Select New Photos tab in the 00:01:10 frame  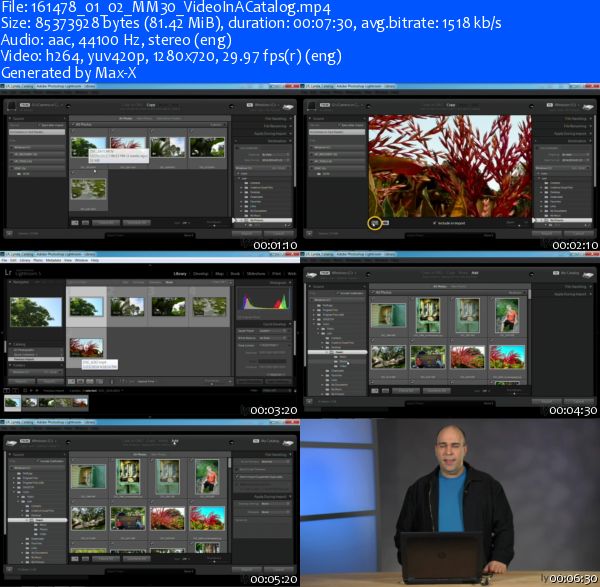pos(144,119)
